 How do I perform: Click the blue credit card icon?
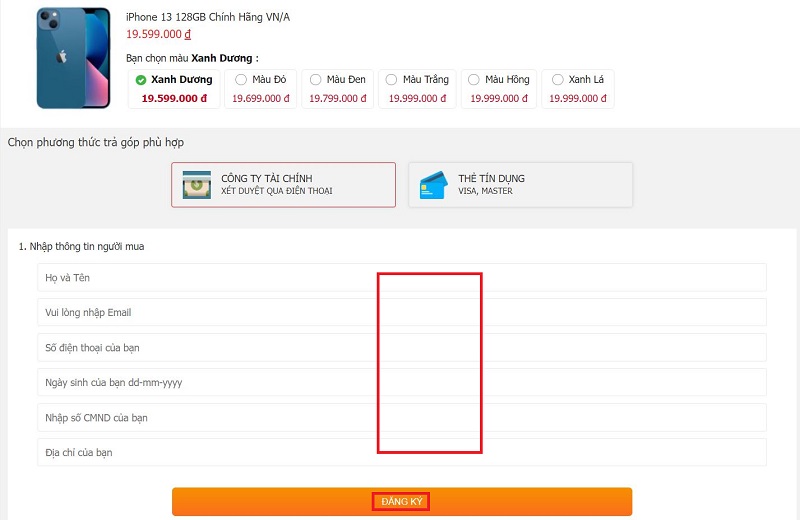434,185
